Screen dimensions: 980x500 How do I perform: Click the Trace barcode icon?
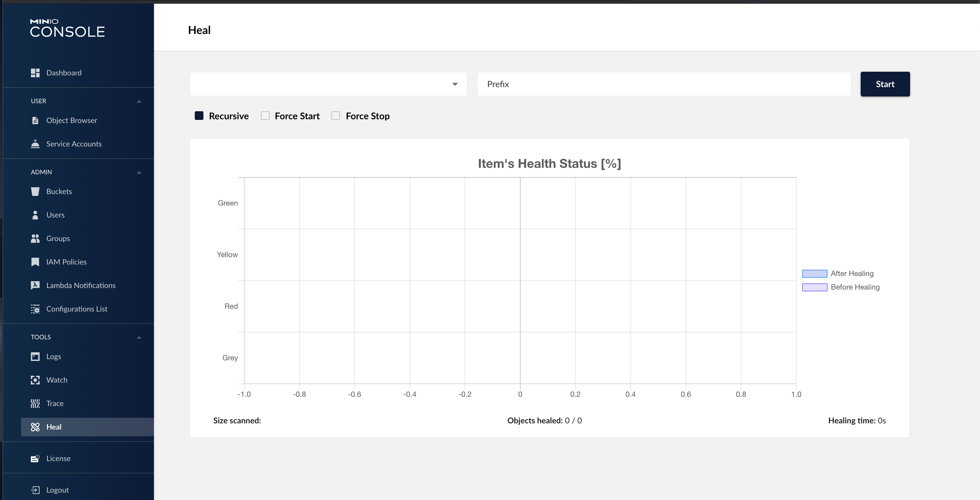[x=35, y=403]
